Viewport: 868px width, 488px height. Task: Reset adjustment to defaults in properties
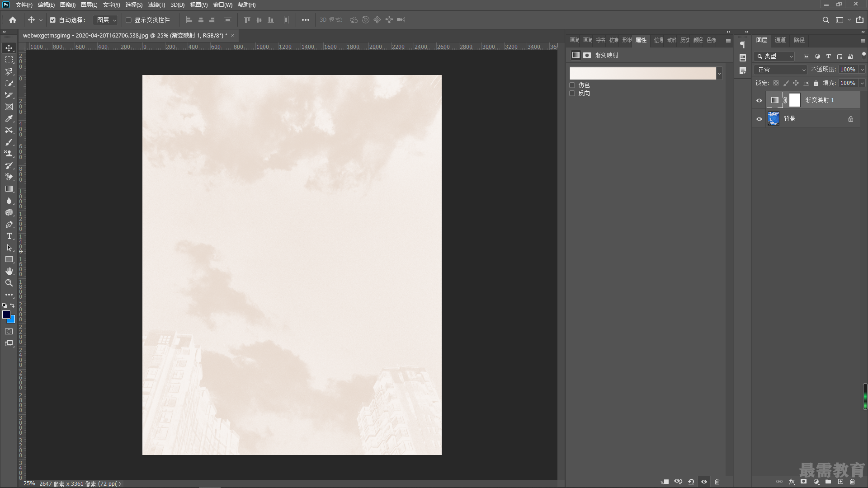tap(691, 482)
